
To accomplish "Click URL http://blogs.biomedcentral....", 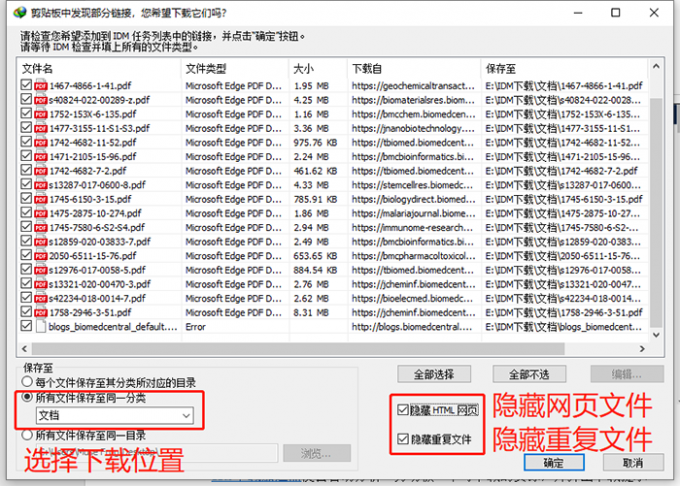I will pyautogui.click(x=412, y=327).
